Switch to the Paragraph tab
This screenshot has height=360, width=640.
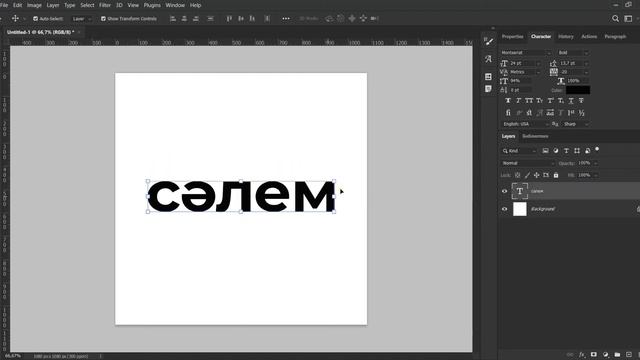[x=615, y=36]
